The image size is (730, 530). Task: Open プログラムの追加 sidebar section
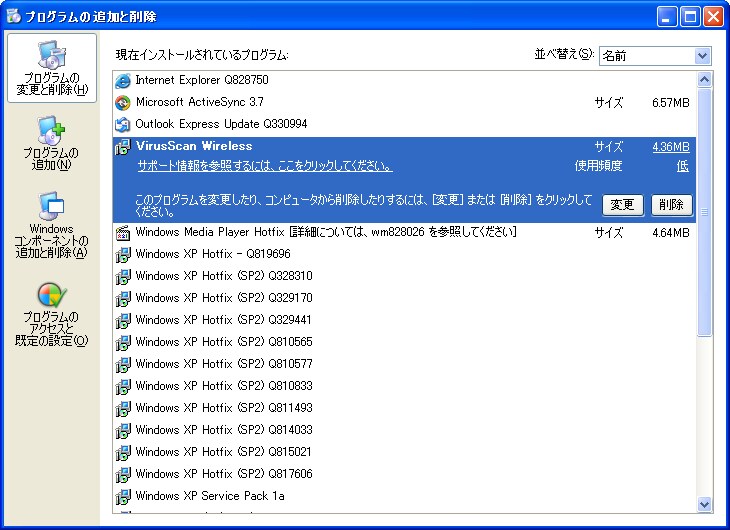click(51, 143)
